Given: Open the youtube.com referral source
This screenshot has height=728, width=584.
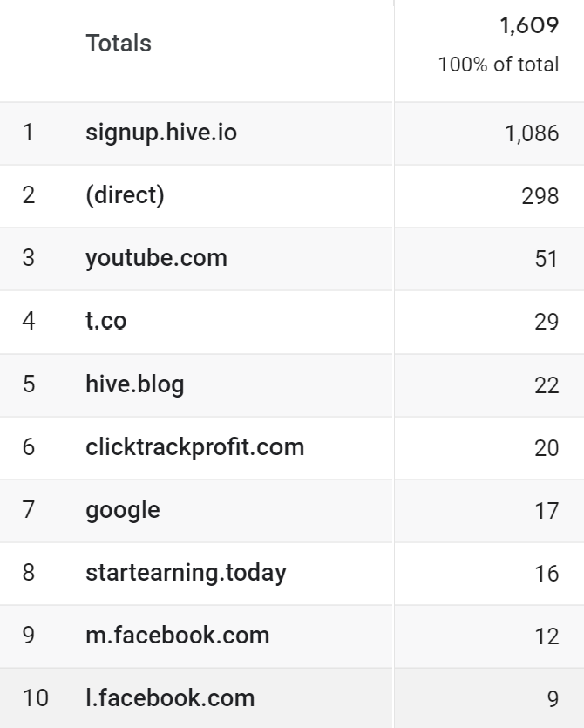Looking at the screenshot, I should pos(156,258).
